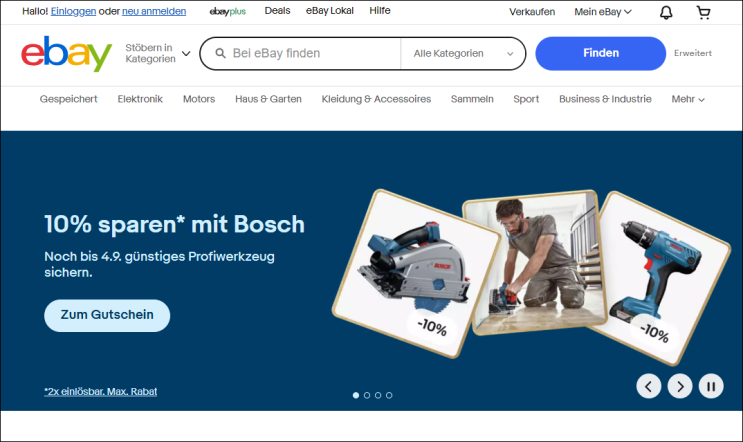Open the shopping cart icon

point(703,12)
